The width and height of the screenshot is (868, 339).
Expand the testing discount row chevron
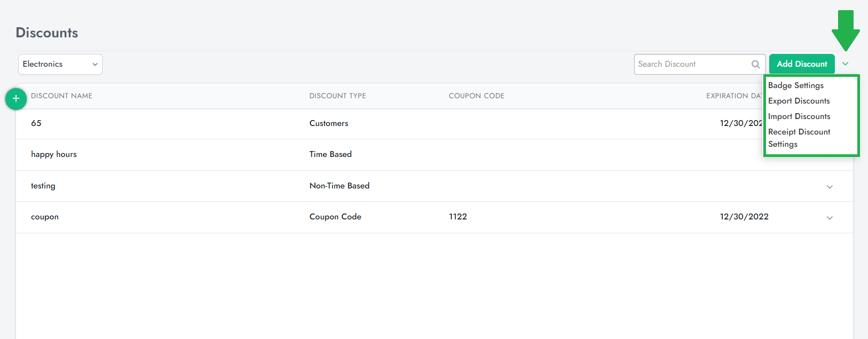click(x=829, y=187)
